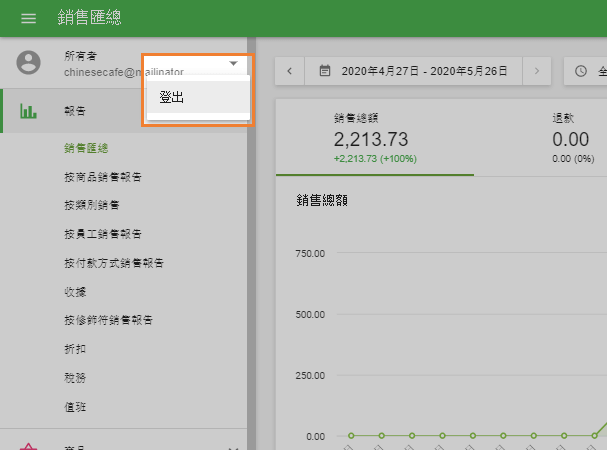The width and height of the screenshot is (607, 450).
Task: Click the 報告 bar chart icon
Action: click(x=29, y=111)
